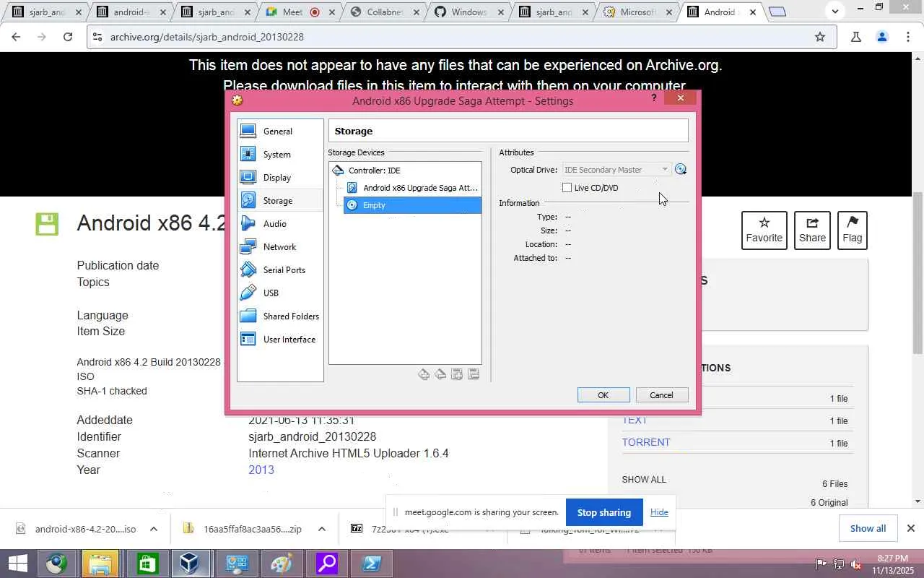This screenshot has height=578, width=924.
Task: Click Stop sharing on the Meet banner
Action: pos(604,512)
